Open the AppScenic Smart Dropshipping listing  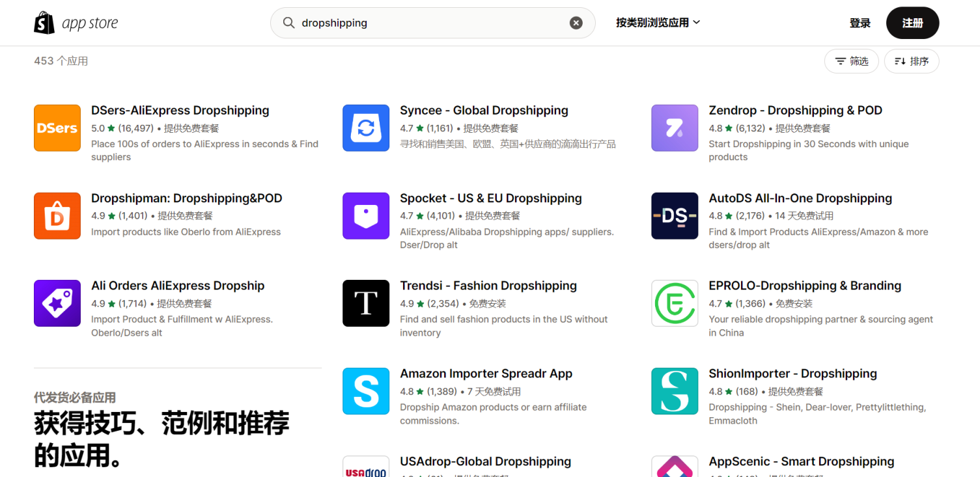pyautogui.click(x=801, y=461)
